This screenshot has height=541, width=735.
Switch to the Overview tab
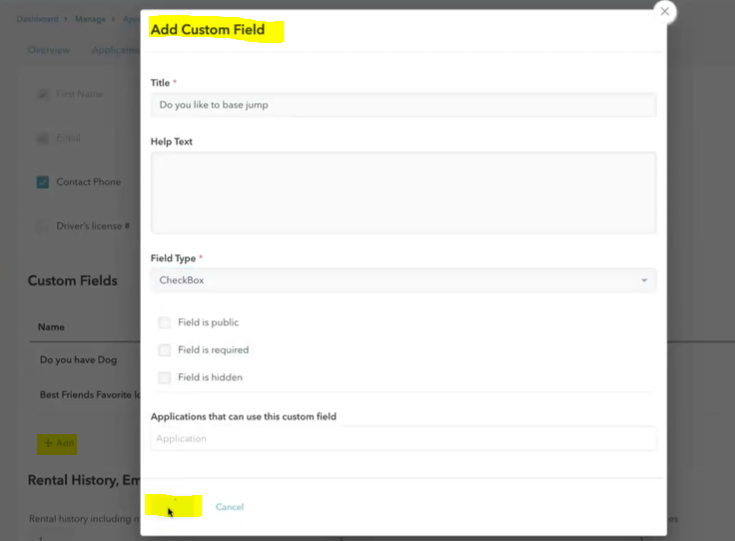tap(49, 50)
